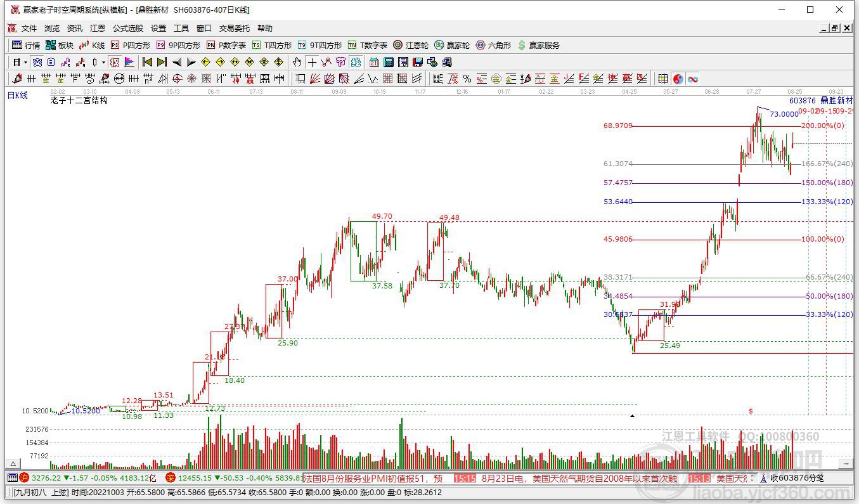Jump to first bar icon
This screenshot has width=859, height=504.
pyautogui.click(x=148, y=62)
